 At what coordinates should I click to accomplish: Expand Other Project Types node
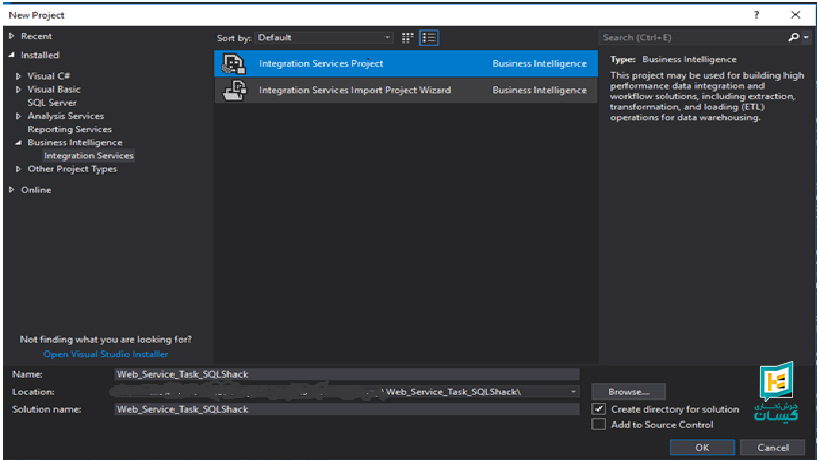(18, 169)
